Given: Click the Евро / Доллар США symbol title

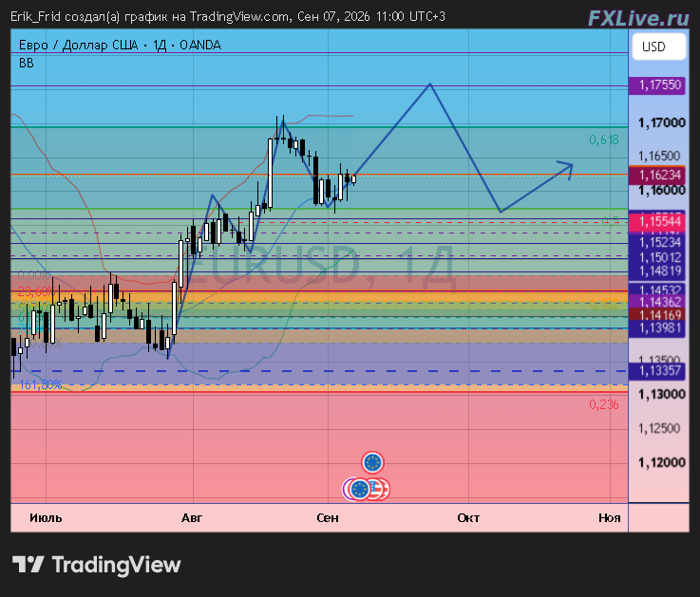Looking at the screenshot, I should click(78, 45).
